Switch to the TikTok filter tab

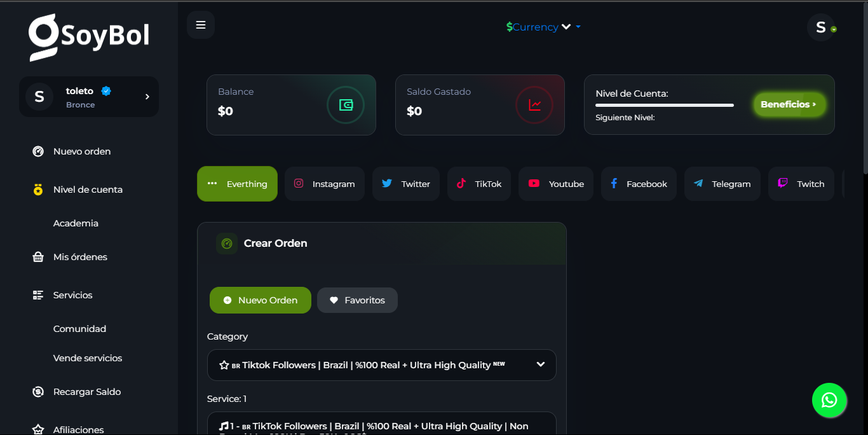pos(479,184)
